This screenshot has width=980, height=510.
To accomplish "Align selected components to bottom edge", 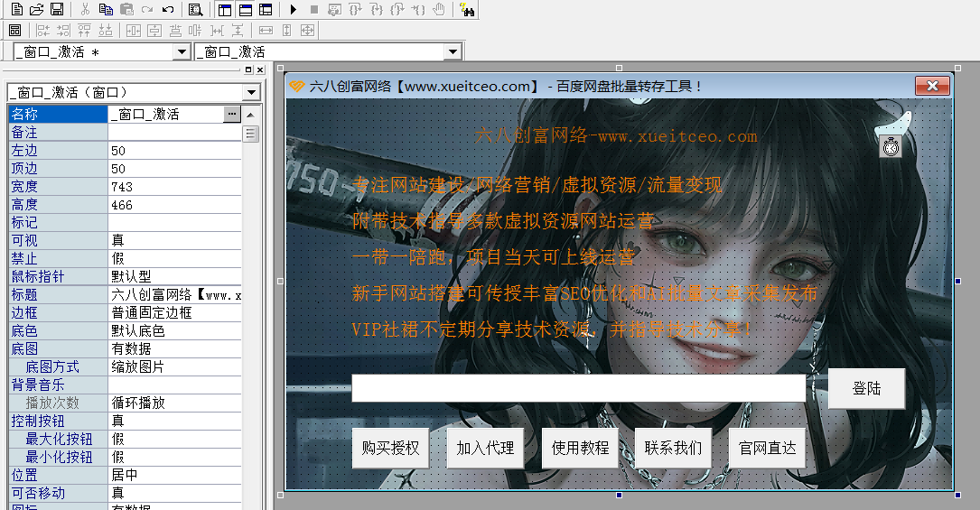I will point(106,30).
